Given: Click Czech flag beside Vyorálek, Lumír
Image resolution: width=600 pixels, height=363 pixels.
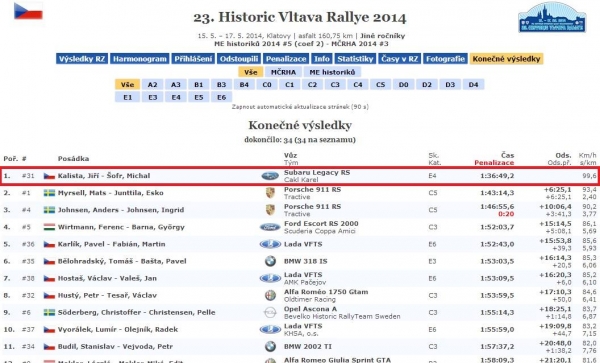Looking at the screenshot, I should point(49,329).
